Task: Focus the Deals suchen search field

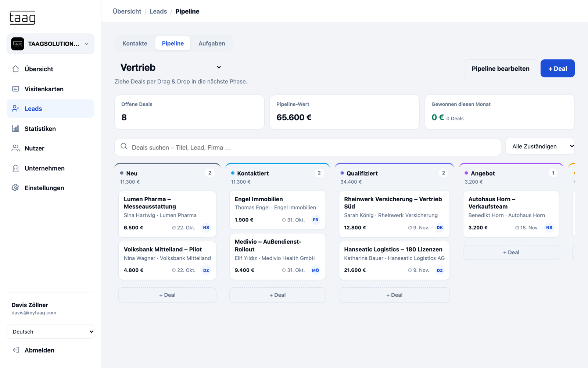Action: tap(308, 147)
